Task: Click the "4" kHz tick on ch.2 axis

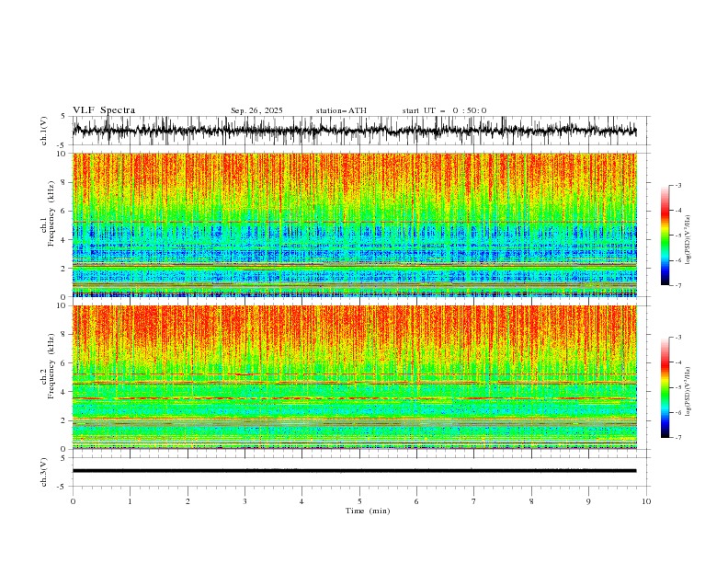Action: tap(64, 392)
